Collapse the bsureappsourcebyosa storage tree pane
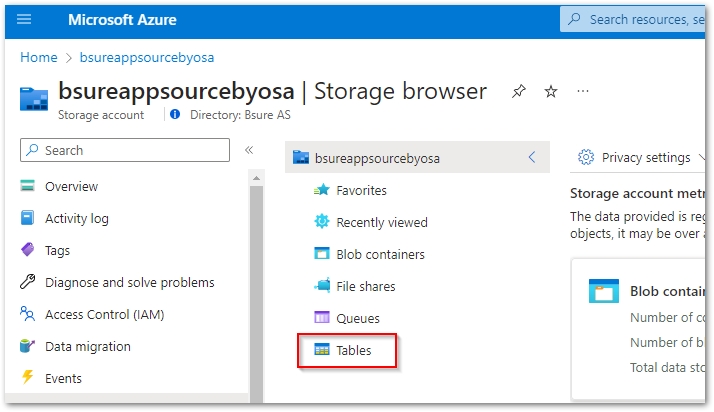Viewport: 714px width, 412px height. point(532,158)
